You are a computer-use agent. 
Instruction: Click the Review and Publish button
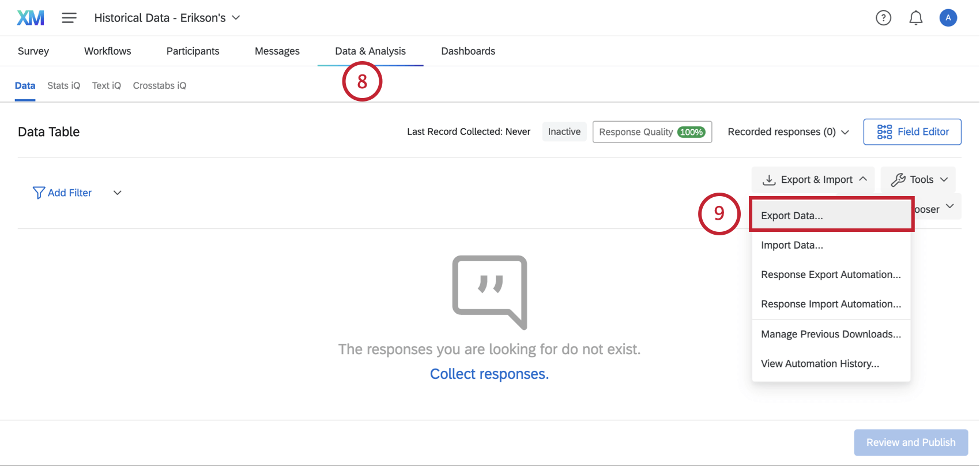coord(911,442)
